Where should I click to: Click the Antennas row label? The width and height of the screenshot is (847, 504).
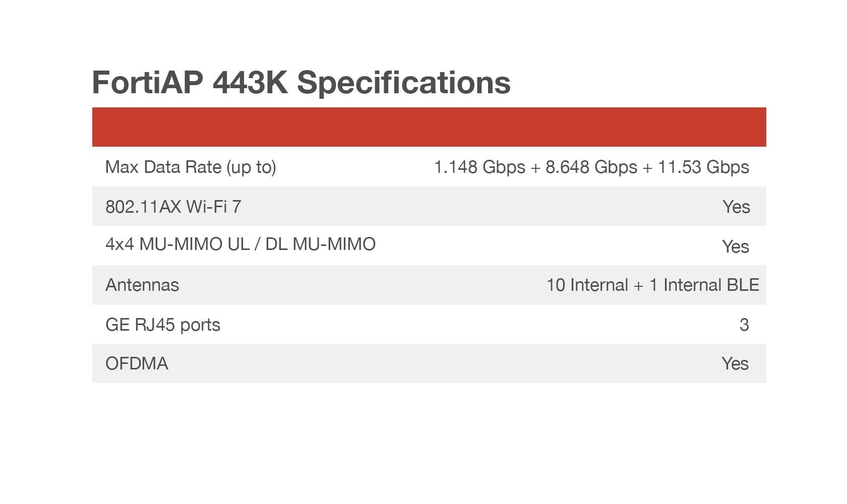142,285
